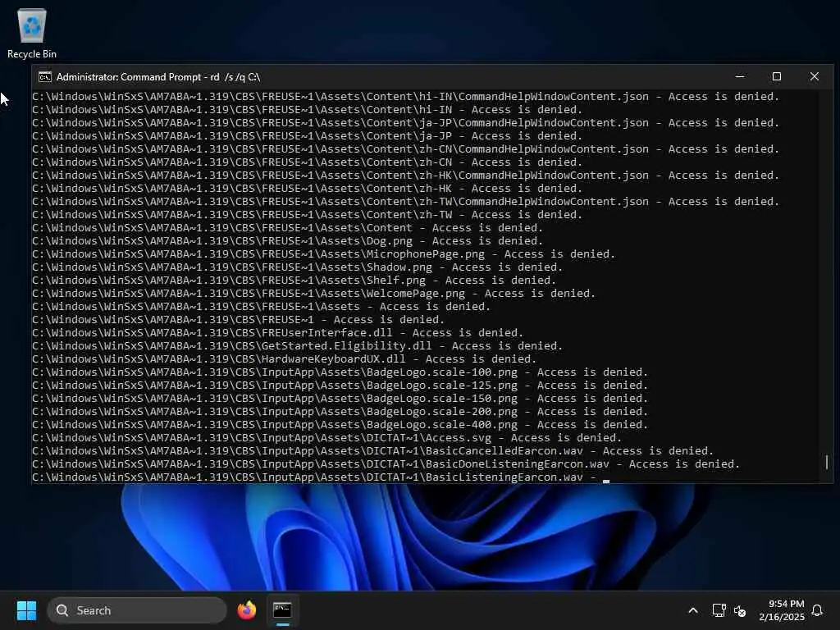840x630 pixels.
Task: Maximize the Command Prompt window
Action: coord(776,76)
